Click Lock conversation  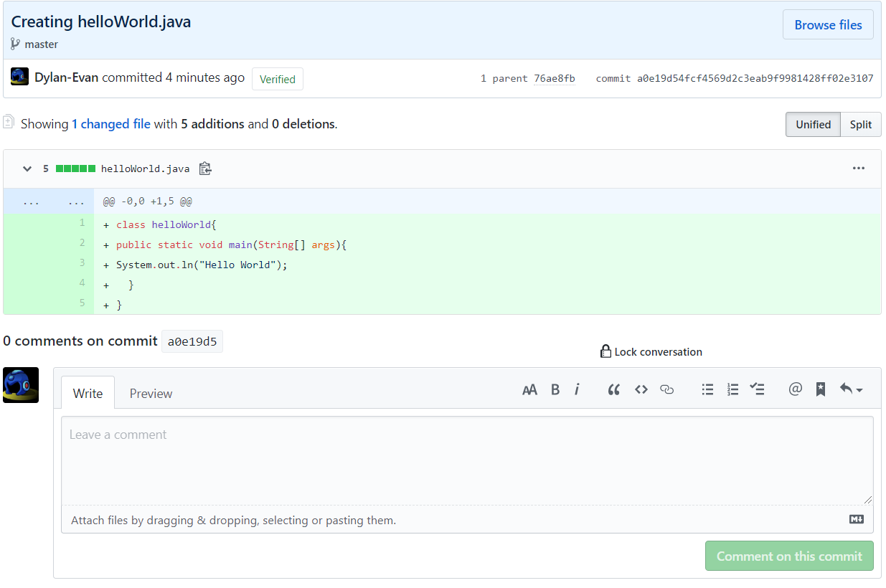(658, 352)
